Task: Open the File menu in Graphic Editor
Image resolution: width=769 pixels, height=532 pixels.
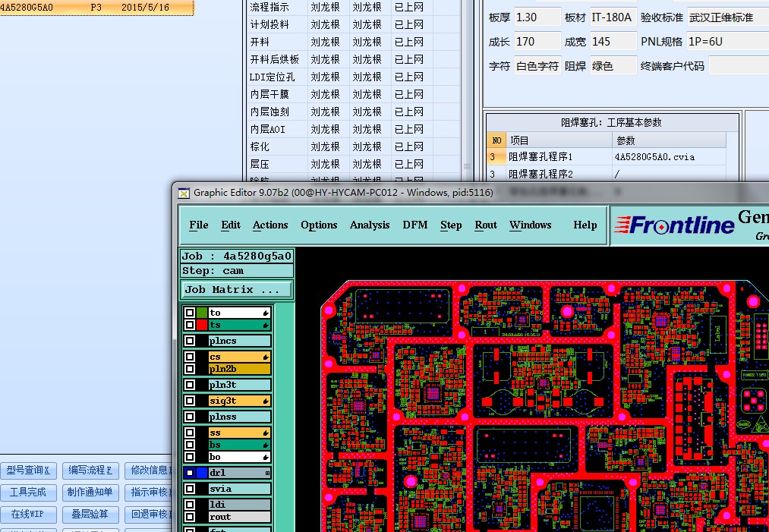Action: [x=199, y=225]
